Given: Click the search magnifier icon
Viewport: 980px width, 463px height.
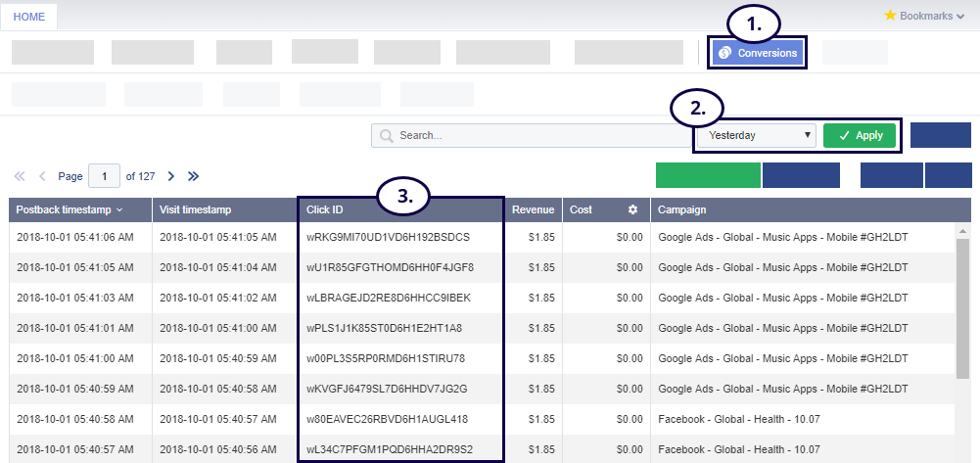Looking at the screenshot, I should (x=387, y=136).
